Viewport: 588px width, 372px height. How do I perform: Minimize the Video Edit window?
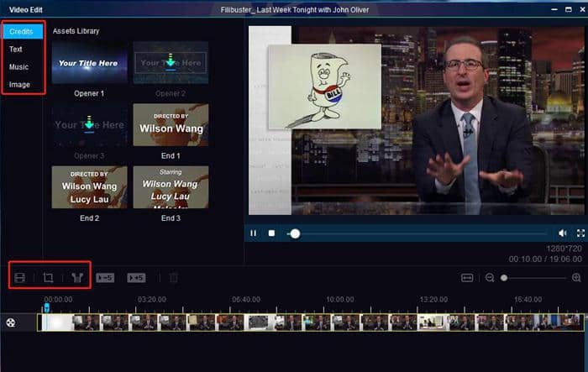[554, 9]
